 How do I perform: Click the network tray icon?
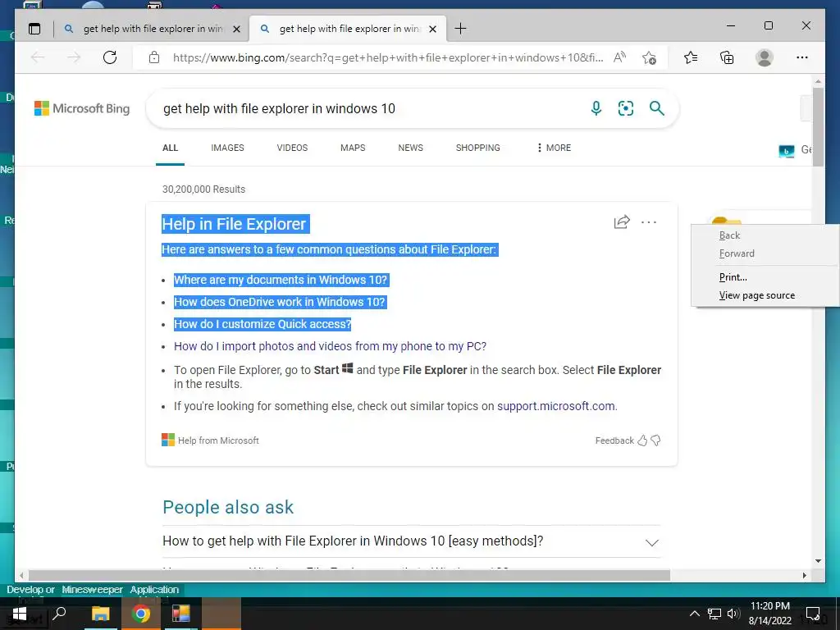(714, 614)
